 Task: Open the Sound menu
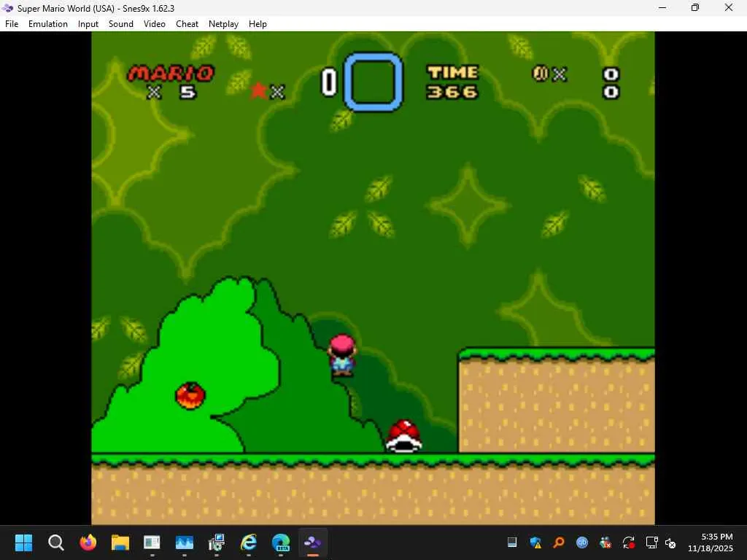pos(121,24)
